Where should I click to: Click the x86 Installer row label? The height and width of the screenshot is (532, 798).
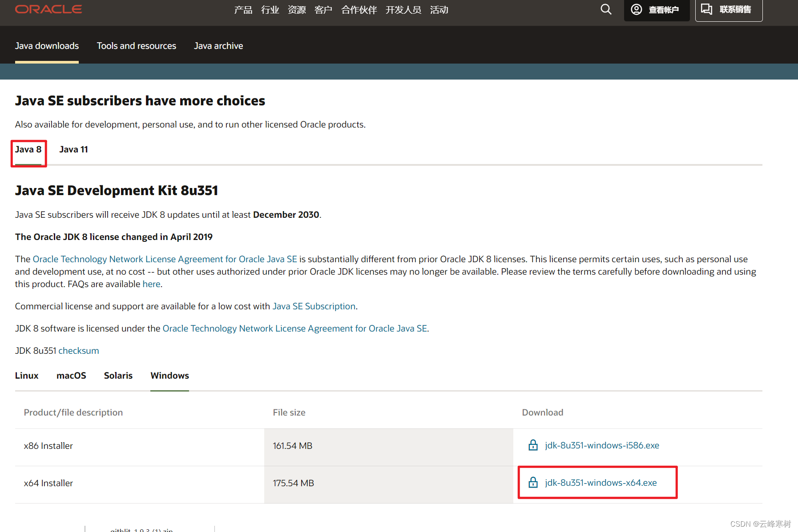(48, 446)
